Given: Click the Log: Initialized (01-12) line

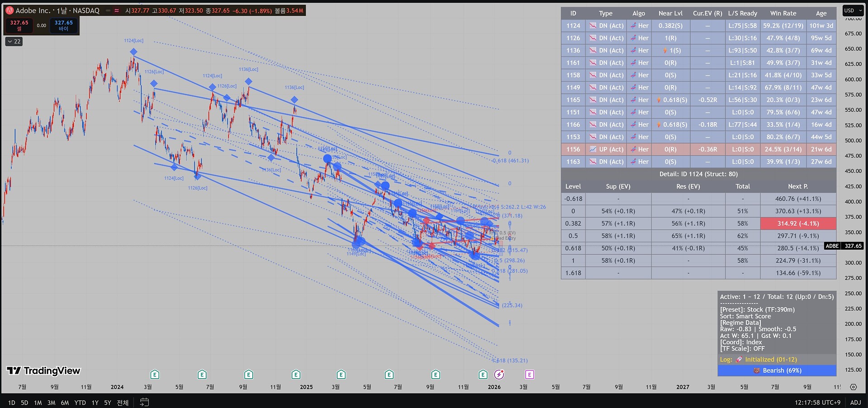Looking at the screenshot, I should point(777,360).
